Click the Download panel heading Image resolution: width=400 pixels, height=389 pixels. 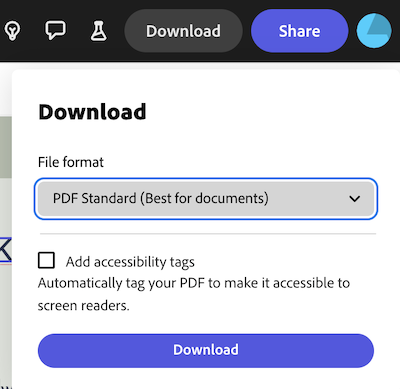point(92,112)
